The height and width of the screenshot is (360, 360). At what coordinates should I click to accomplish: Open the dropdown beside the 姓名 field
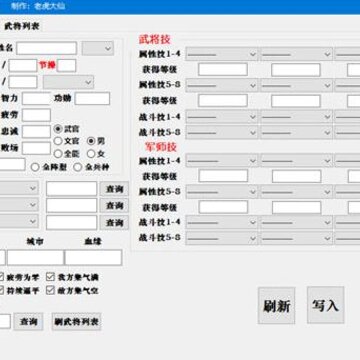[98, 48]
